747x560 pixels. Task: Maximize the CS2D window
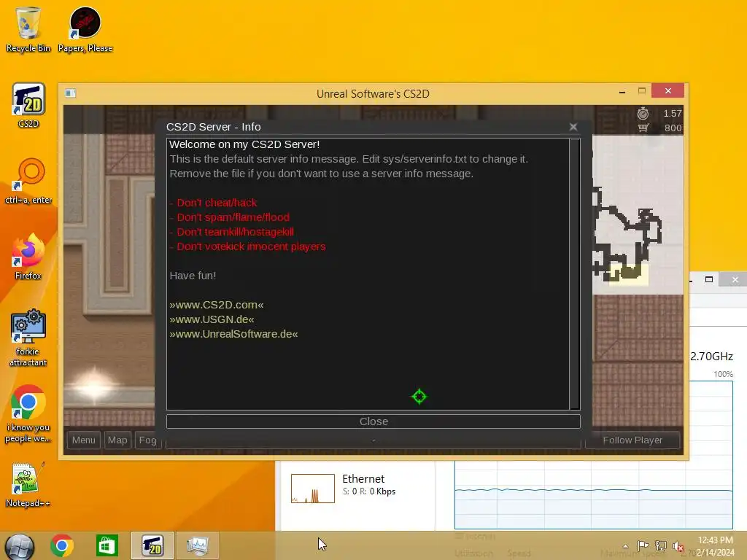642,91
